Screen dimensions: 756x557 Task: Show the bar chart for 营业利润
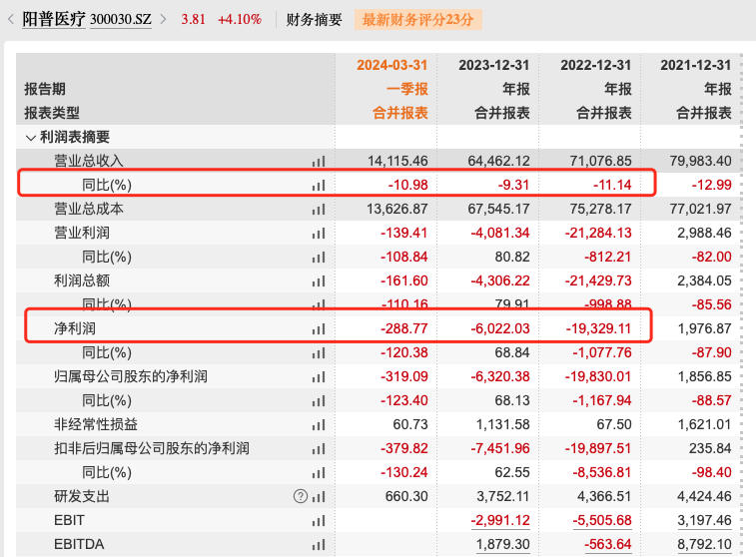(x=319, y=233)
